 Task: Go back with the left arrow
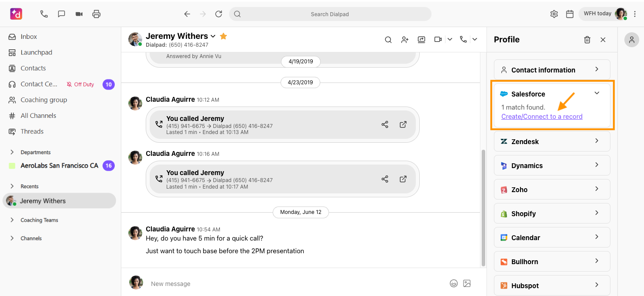187,14
